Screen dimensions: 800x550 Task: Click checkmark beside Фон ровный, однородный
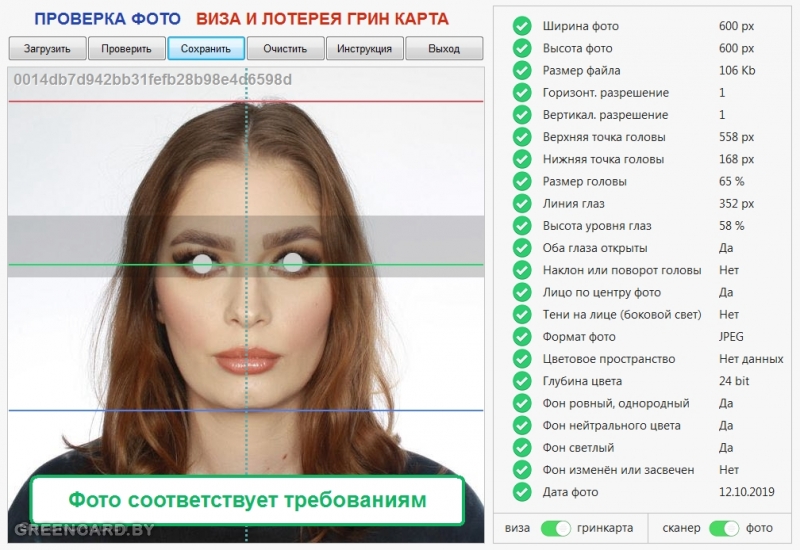pos(522,403)
